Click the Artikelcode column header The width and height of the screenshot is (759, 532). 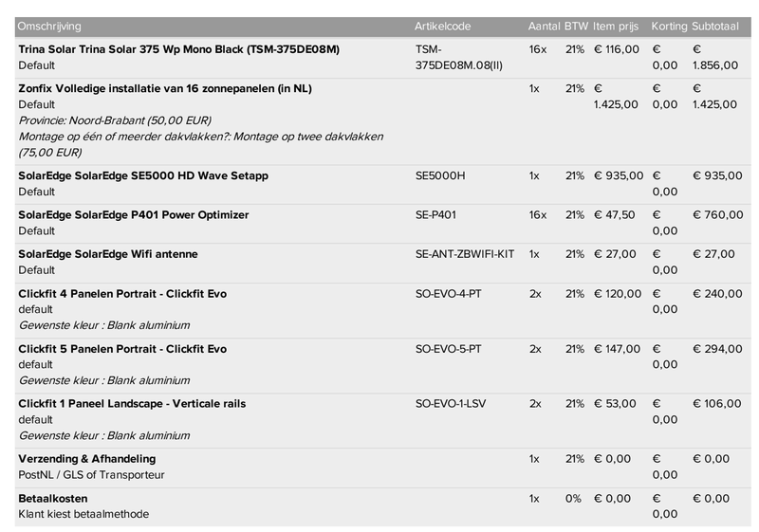[x=443, y=26]
